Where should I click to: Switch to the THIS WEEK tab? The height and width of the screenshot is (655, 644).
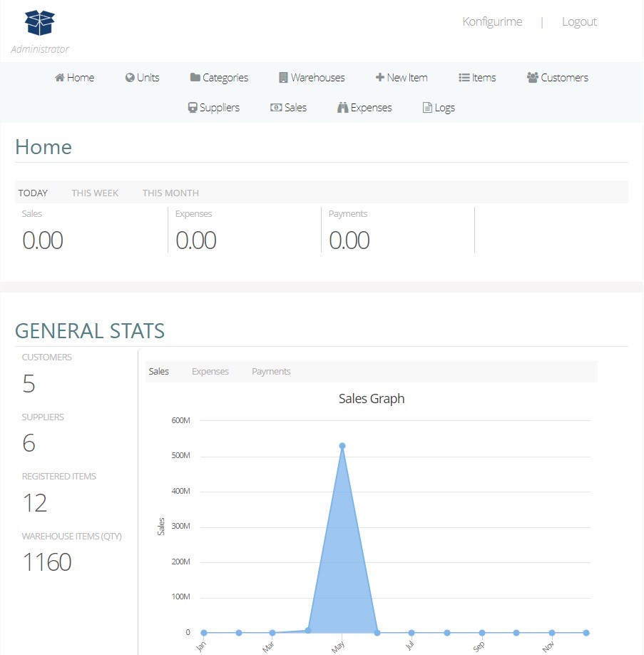pos(95,193)
